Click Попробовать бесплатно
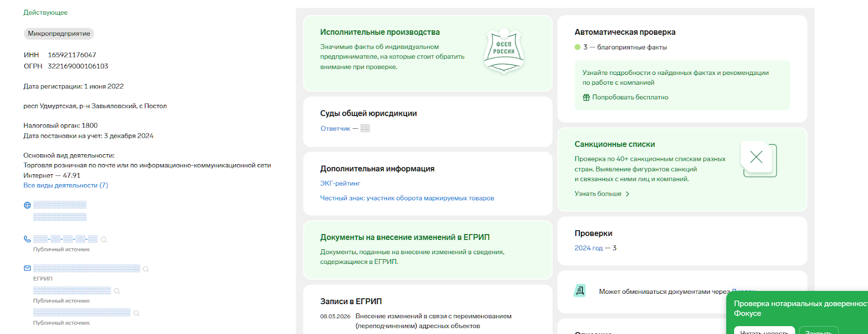The image size is (868, 334). coord(630,97)
